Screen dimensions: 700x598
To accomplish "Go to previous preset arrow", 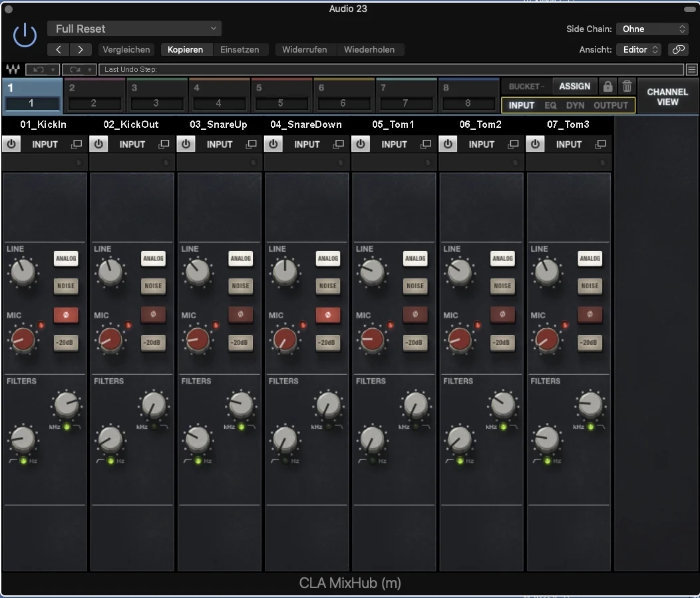I will [59, 49].
